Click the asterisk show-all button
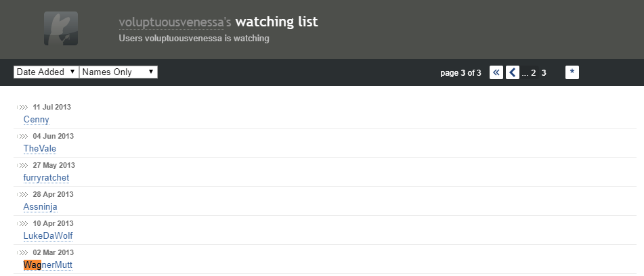Image resolution: width=644 pixels, height=276 pixels. pos(572,72)
